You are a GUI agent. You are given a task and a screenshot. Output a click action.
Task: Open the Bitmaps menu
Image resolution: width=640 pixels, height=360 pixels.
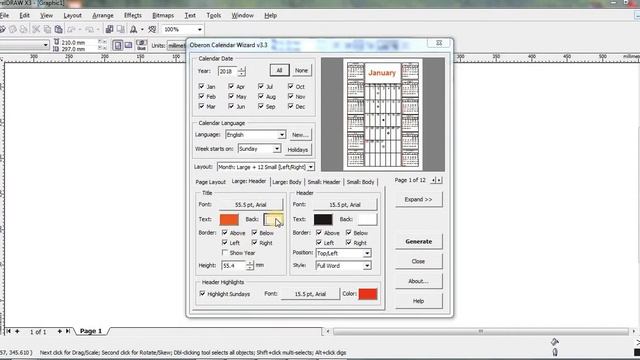pos(163,16)
